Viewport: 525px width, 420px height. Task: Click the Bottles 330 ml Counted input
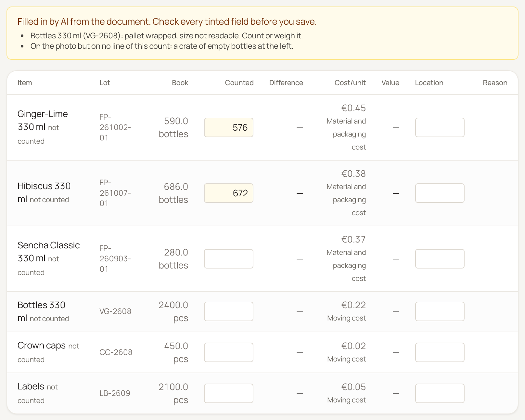(229, 311)
